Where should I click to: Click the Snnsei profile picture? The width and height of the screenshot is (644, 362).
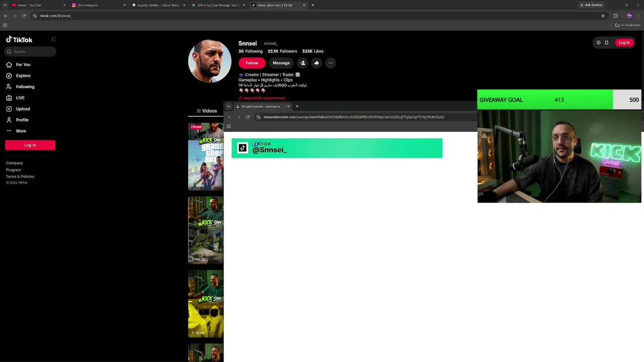[x=210, y=61]
